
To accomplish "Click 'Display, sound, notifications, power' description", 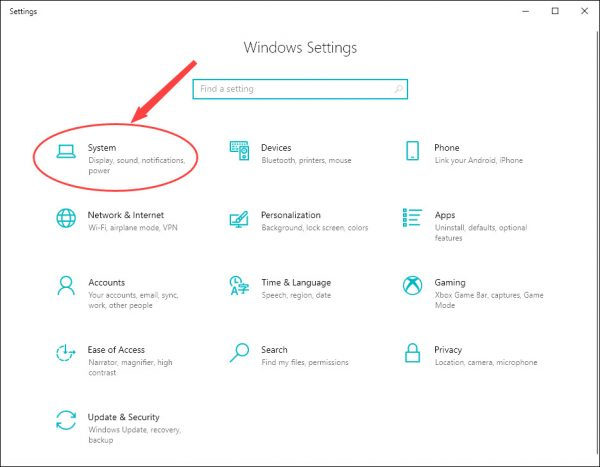I will pyautogui.click(x=137, y=165).
